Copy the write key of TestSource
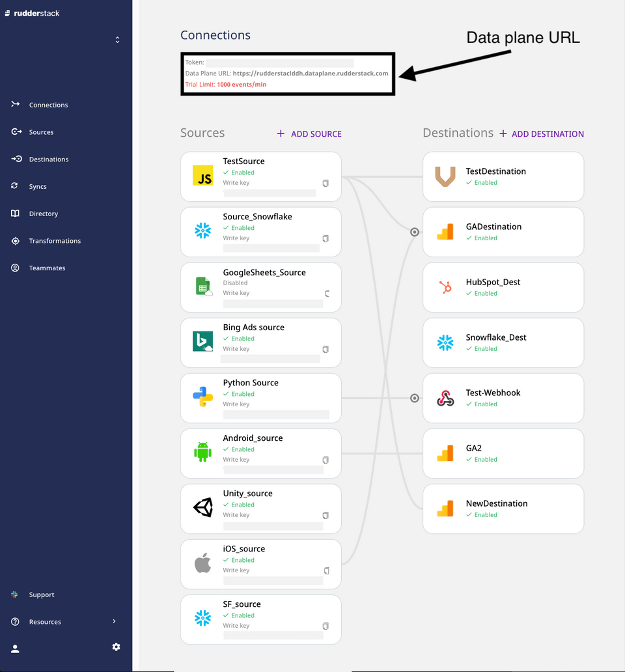Screen dimensions: 625x672 [325, 184]
